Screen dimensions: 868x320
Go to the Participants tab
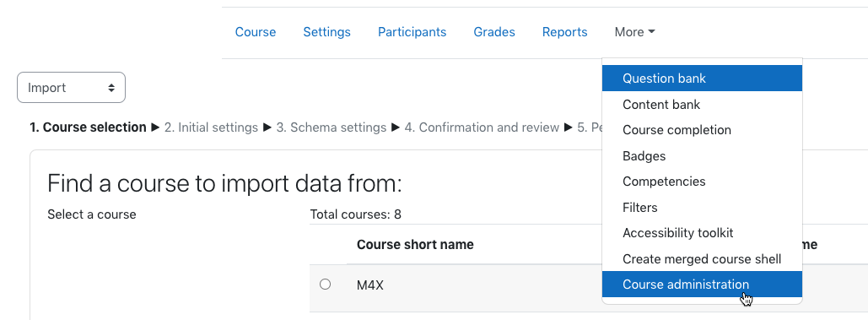pyautogui.click(x=412, y=32)
